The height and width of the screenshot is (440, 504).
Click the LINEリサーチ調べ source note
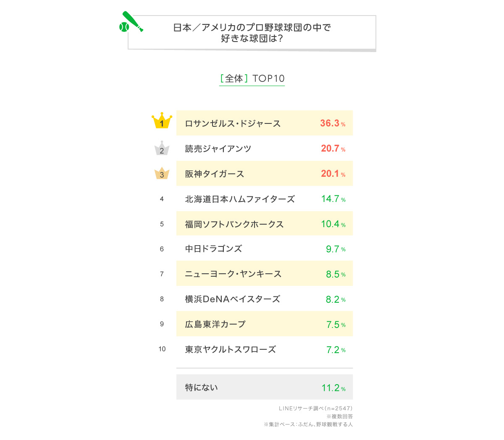(x=316, y=408)
